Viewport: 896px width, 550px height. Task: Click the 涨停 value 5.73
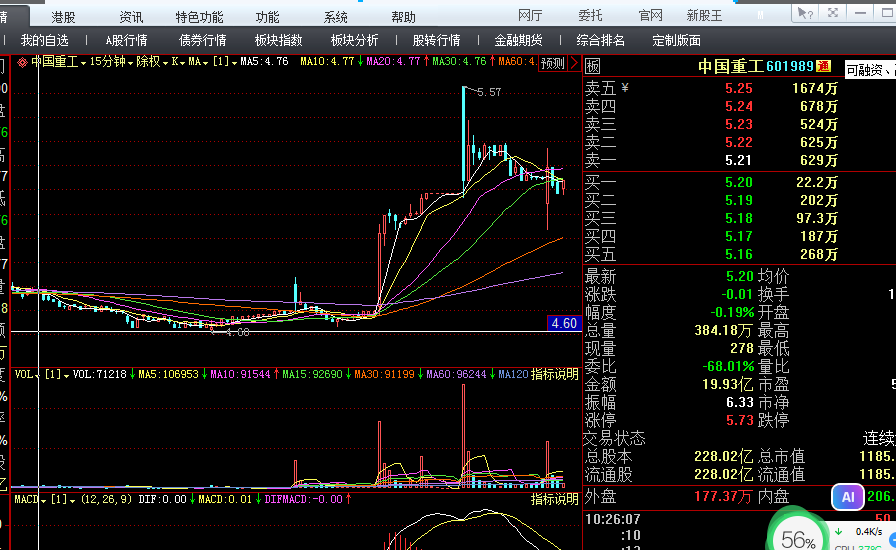(x=740, y=420)
